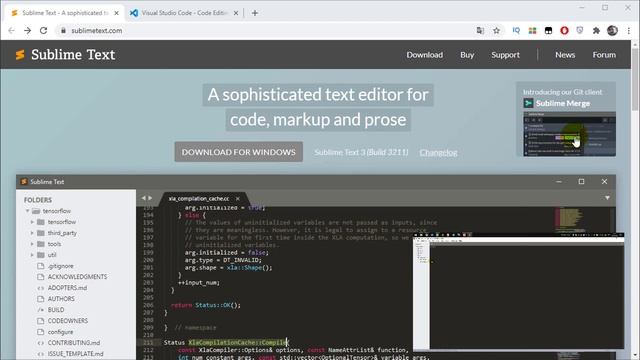The image size is (640, 360).
Task: Close the Visual Studio Code browser tab
Action: click(x=236, y=13)
